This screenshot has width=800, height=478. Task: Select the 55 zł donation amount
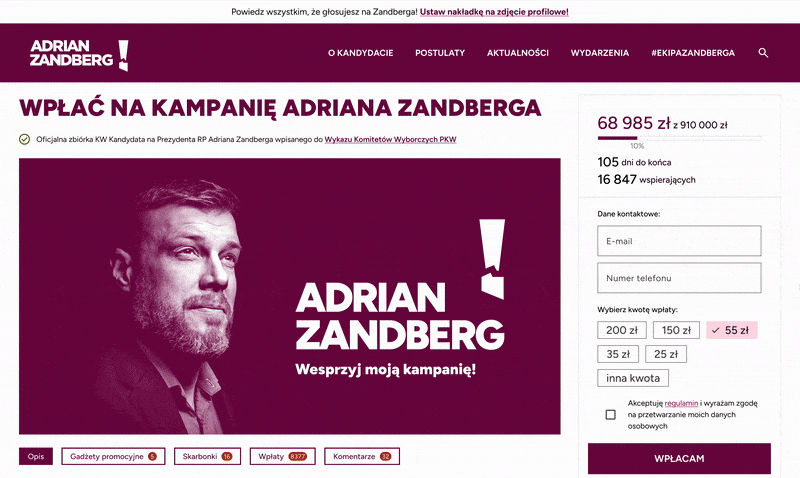click(732, 330)
